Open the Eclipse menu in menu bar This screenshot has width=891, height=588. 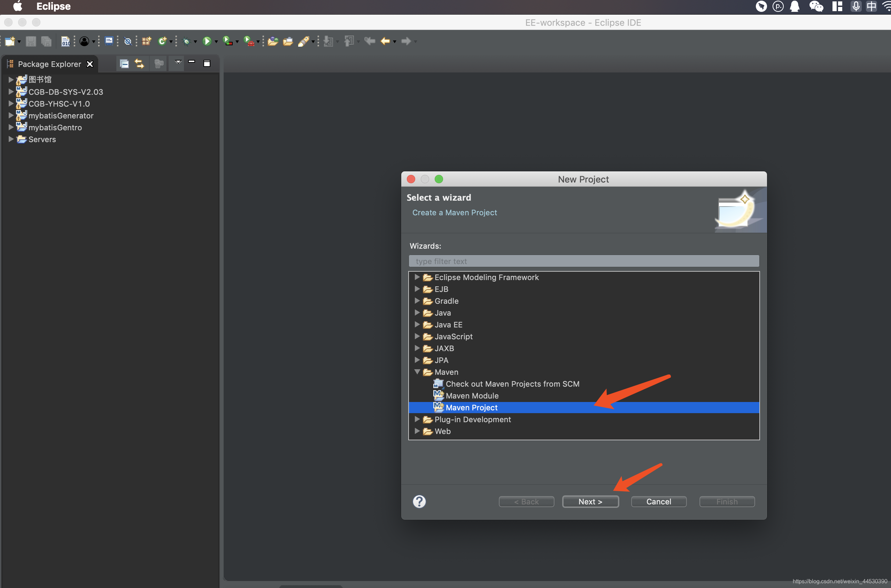point(53,6)
